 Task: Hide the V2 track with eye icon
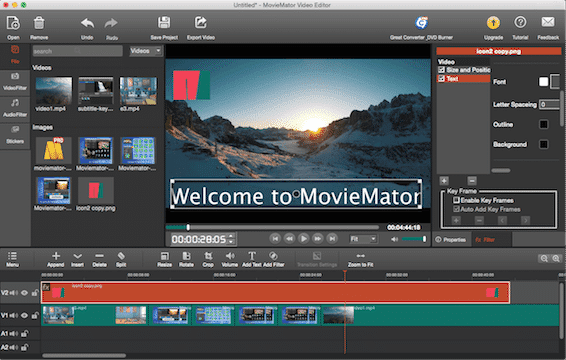24,293
